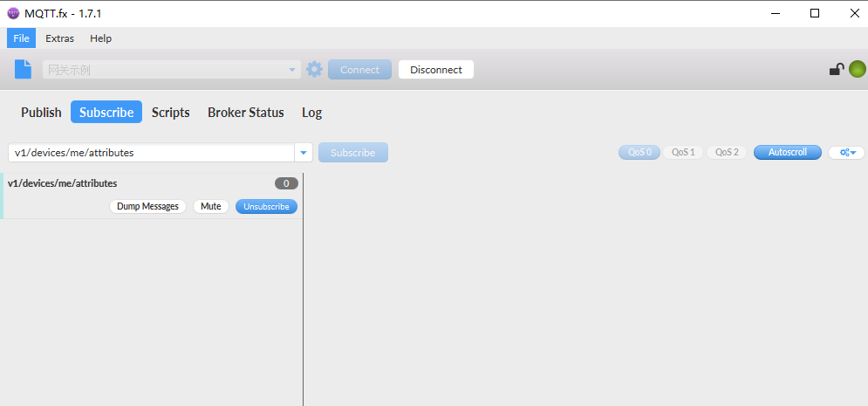
Task: Maximize the MQTT.fx window
Action: (x=815, y=13)
